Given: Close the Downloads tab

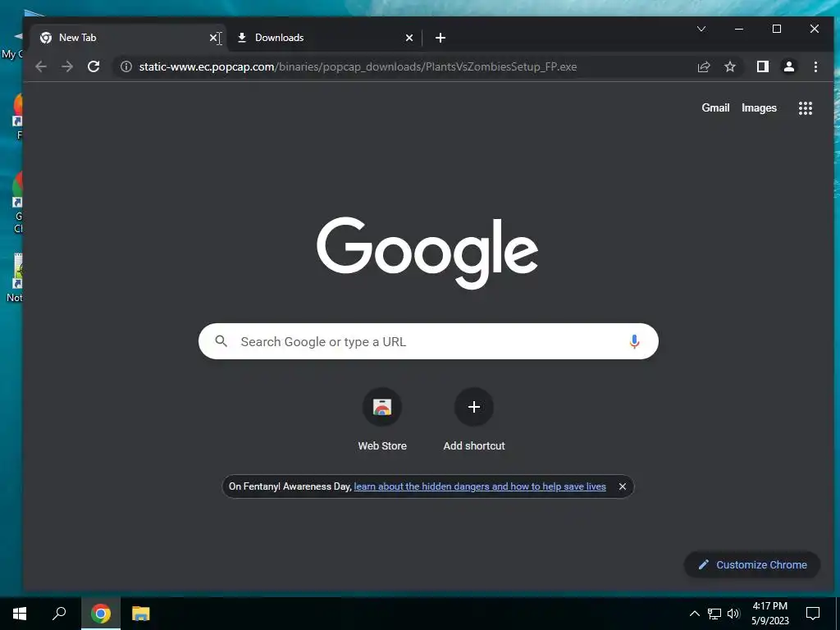Looking at the screenshot, I should pyautogui.click(x=409, y=38).
